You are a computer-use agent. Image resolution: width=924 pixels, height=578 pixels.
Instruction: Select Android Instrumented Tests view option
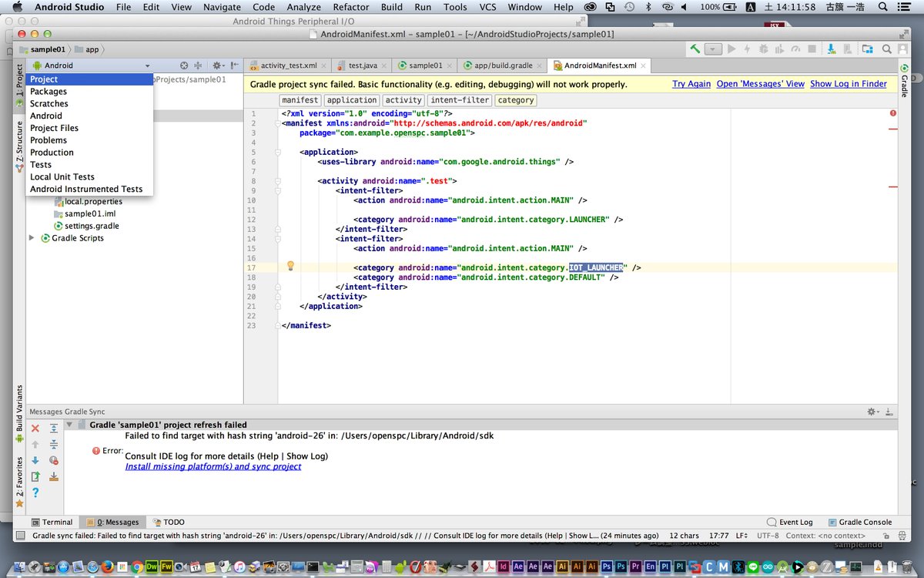pos(89,189)
